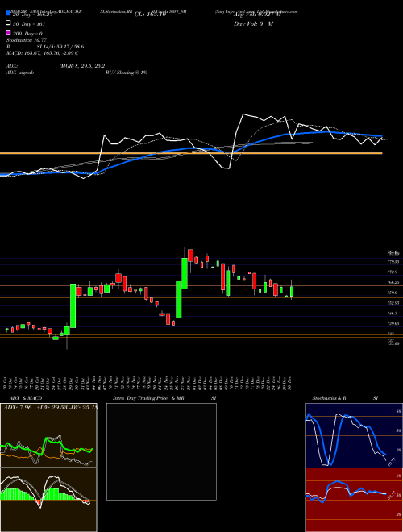
Task: Select the '50 Day = 161' legend label
Action: click(29, 24)
